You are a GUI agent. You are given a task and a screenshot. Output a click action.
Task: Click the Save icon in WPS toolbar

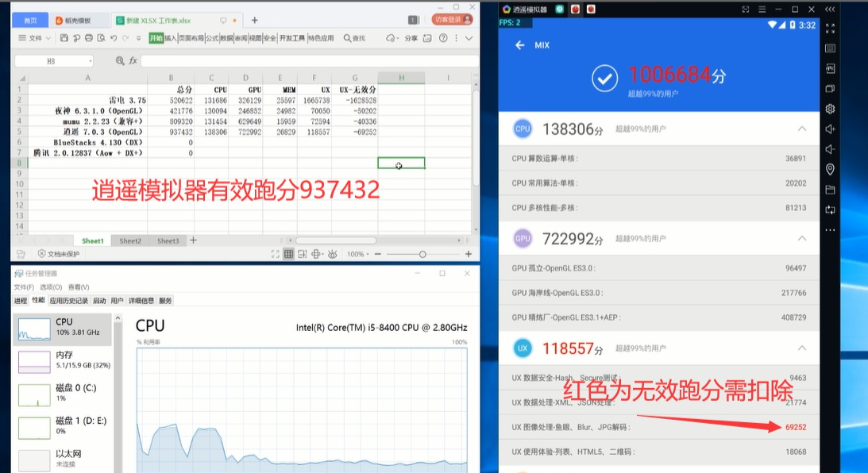point(64,38)
